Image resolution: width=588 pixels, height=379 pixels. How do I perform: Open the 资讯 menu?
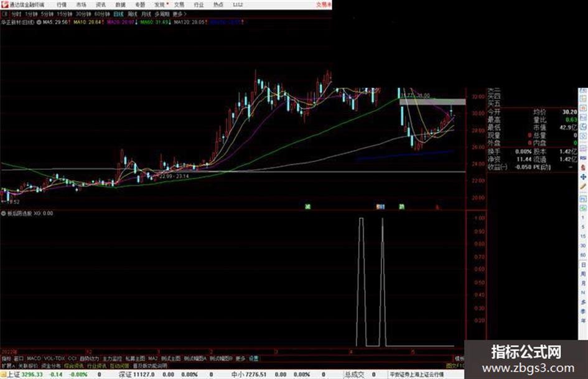(101, 4)
